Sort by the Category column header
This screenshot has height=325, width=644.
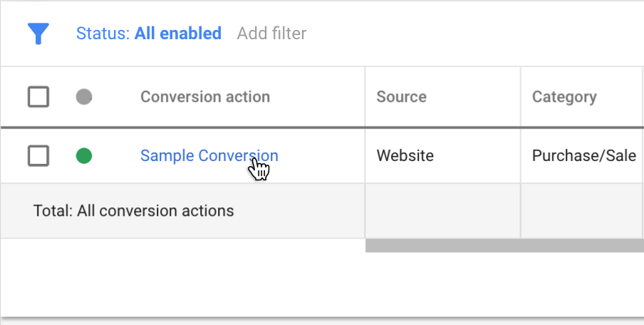[x=563, y=97]
